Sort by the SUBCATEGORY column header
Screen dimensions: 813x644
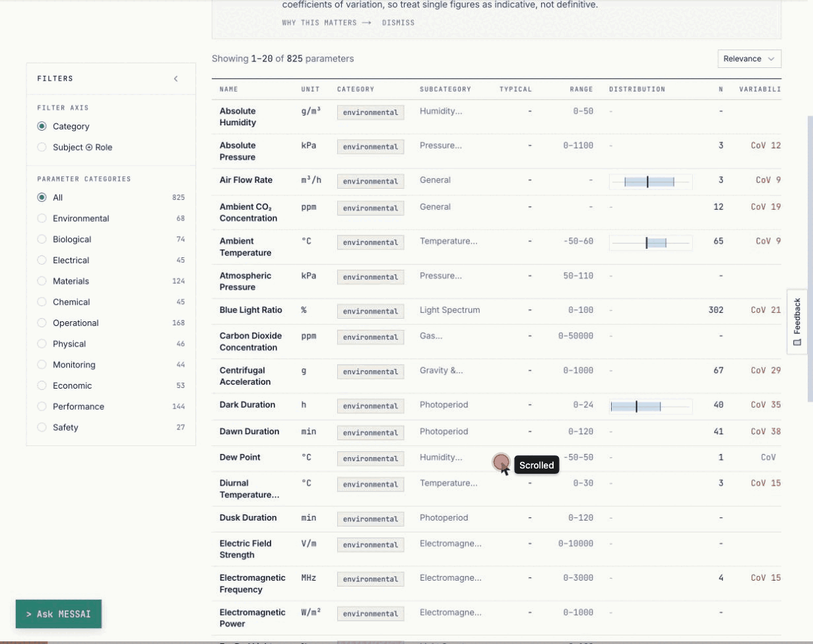coord(445,89)
